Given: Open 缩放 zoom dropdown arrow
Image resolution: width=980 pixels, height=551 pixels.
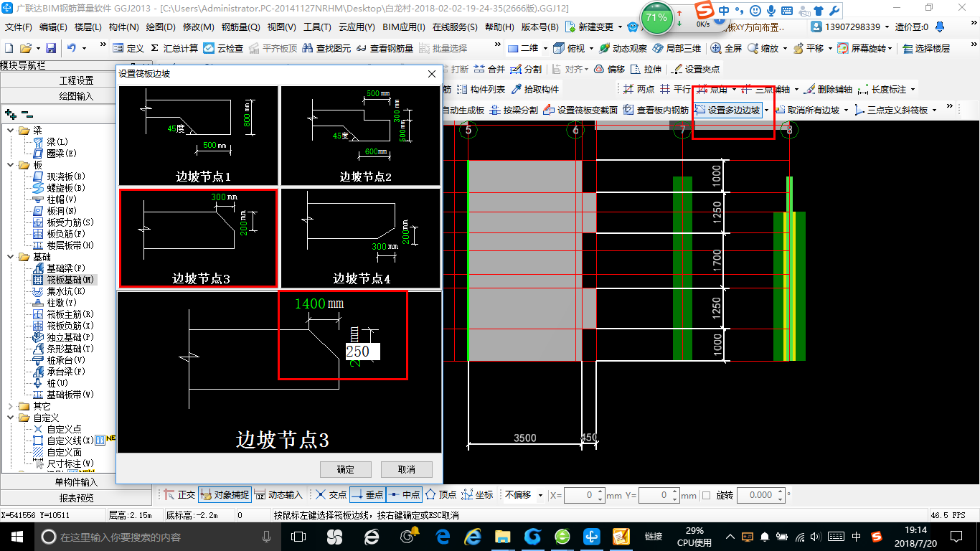Looking at the screenshot, I should coord(785,48).
